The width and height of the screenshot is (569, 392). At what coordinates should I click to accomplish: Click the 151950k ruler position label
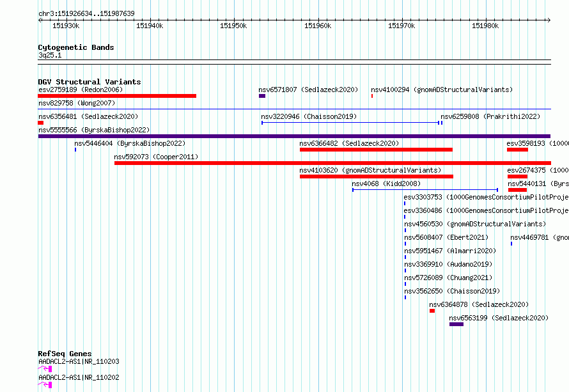click(x=233, y=26)
